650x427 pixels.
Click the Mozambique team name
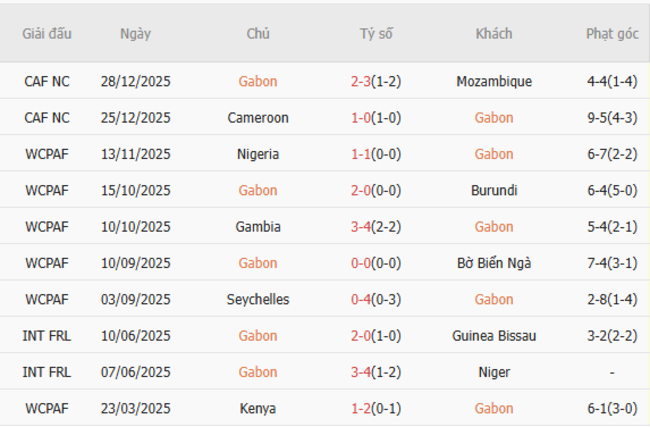pyautogui.click(x=493, y=81)
